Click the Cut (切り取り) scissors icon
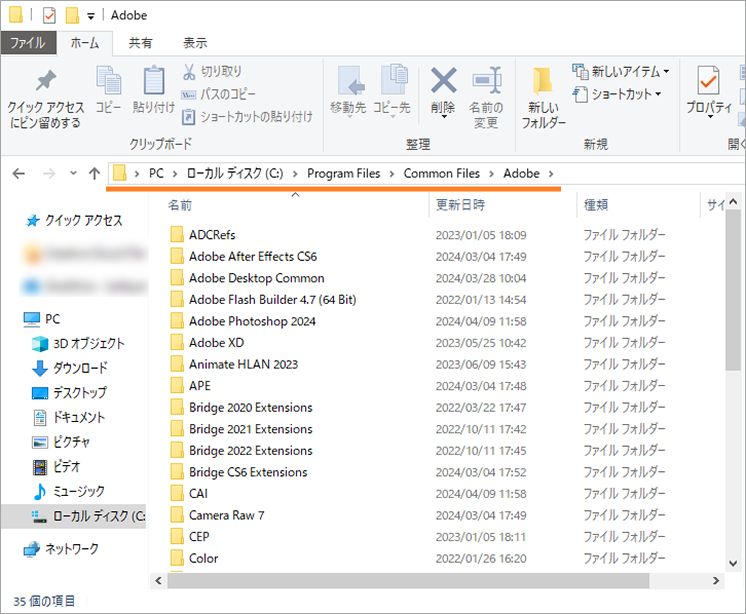The height and width of the screenshot is (614, 746). [x=189, y=72]
